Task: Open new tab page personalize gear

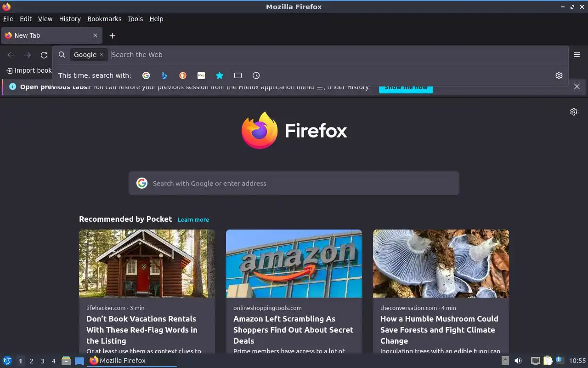Action: coord(574,112)
